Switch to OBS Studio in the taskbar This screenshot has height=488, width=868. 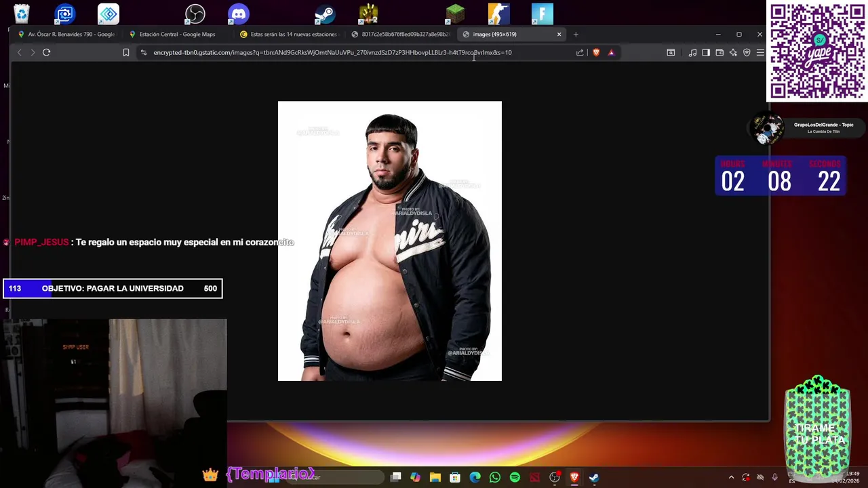(555, 477)
